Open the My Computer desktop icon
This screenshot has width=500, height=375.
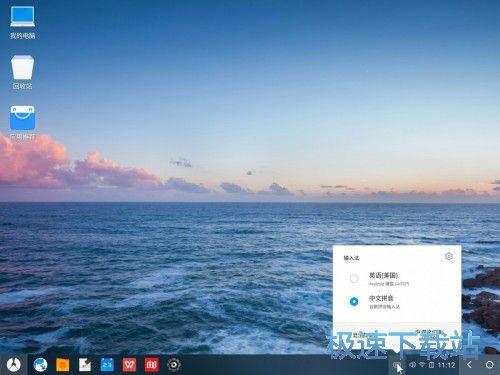tap(22, 22)
